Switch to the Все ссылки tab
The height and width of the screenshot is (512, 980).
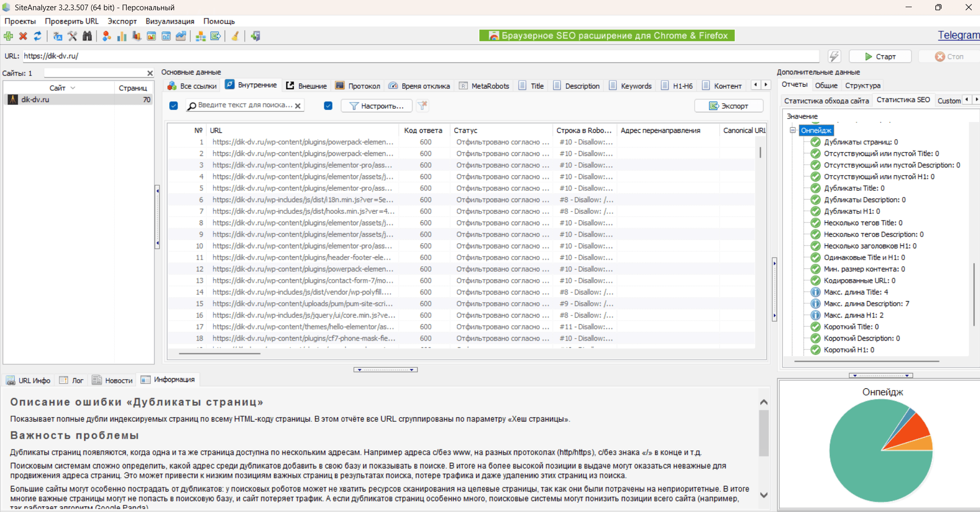click(x=192, y=86)
